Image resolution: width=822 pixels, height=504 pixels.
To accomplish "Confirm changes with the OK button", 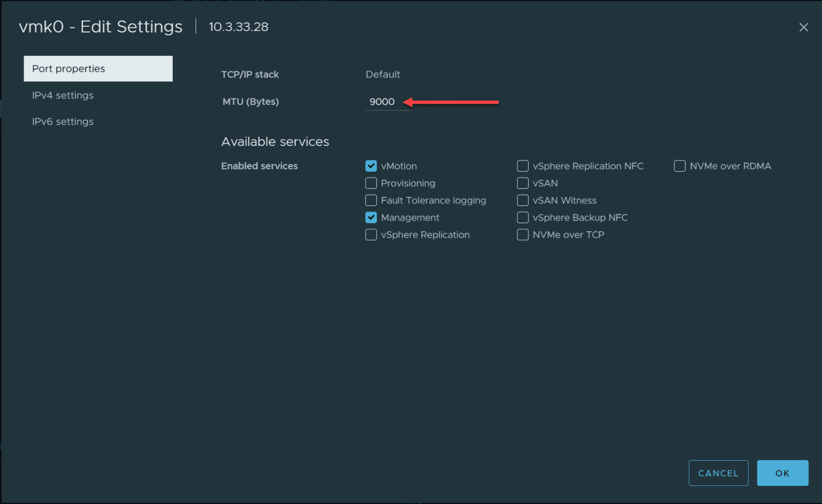I will coord(782,473).
